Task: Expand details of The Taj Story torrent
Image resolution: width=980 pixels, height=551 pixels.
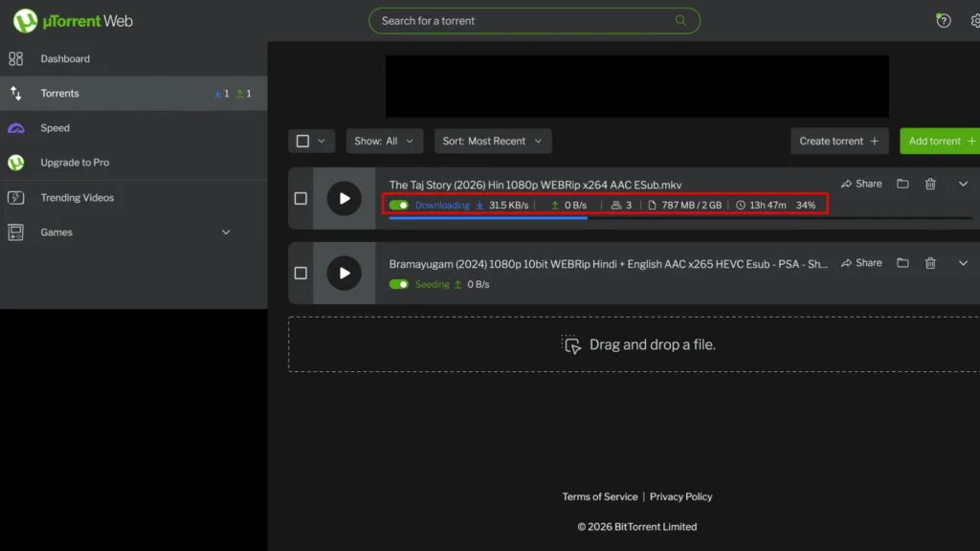Action: [963, 184]
